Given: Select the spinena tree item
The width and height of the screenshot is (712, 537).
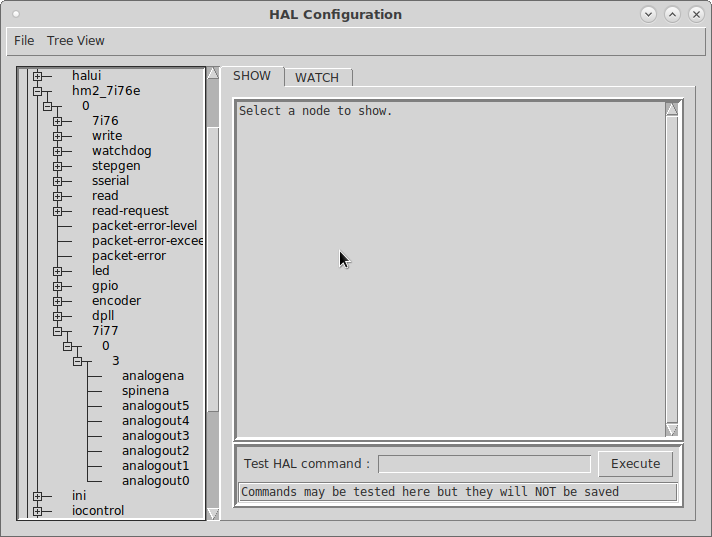Looking at the screenshot, I should pos(145,391).
